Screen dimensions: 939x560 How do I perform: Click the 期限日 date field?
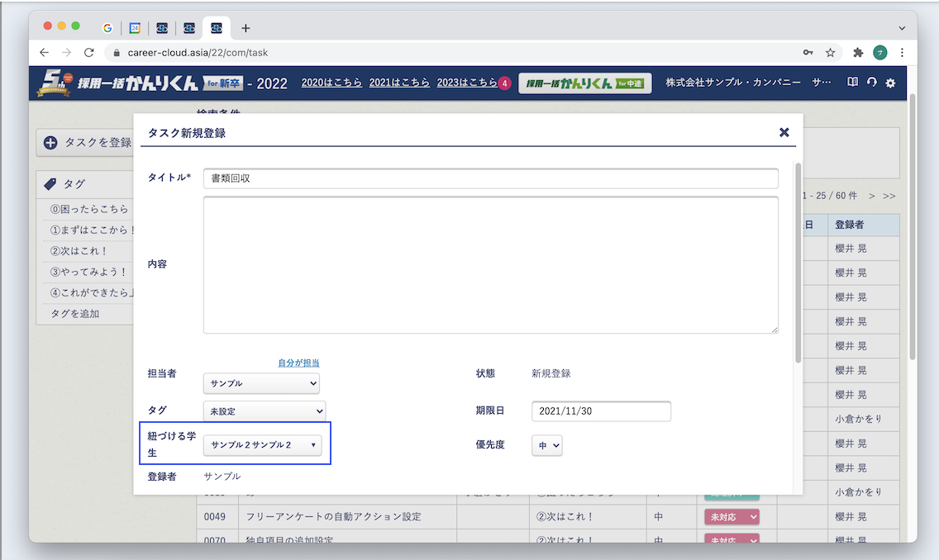click(601, 411)
